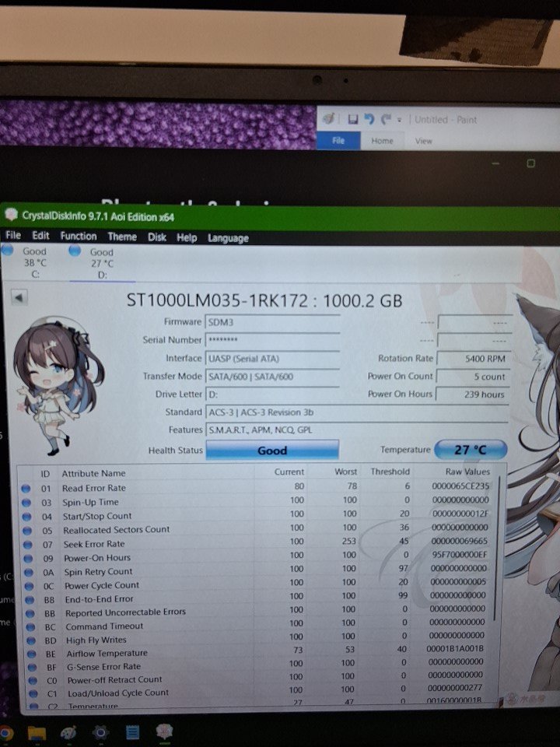This screenshot has width=560, height=747.
Task: Select the Power-off Retract Count row
Action: coord(260,678)
